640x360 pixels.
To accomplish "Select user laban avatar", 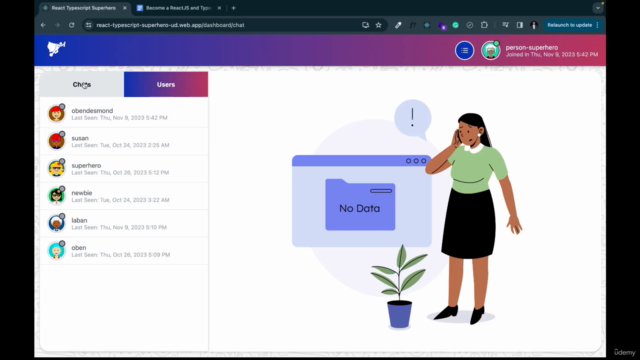I will (56, 223).
